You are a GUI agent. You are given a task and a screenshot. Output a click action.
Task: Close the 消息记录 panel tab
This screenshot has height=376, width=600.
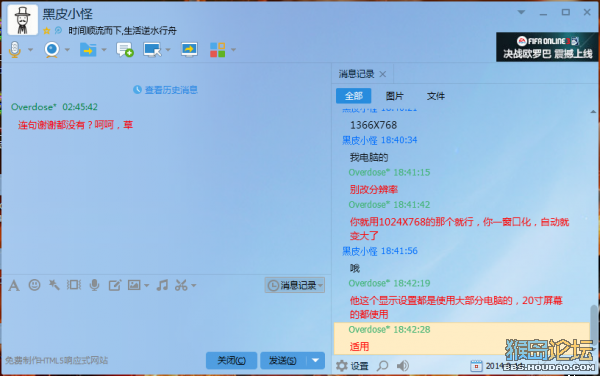point(383,74)
